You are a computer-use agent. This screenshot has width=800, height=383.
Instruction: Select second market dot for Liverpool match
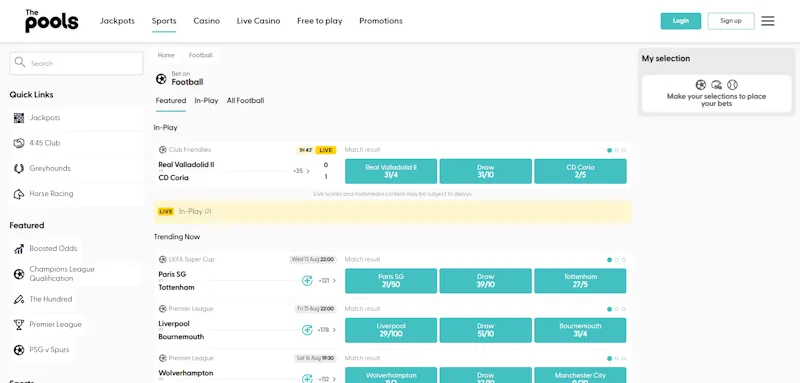(x=616, y=310)
